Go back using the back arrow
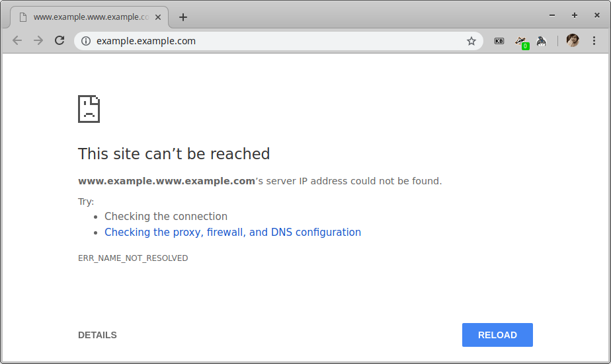This screenshot has width=611, height=364. (17, 40)
